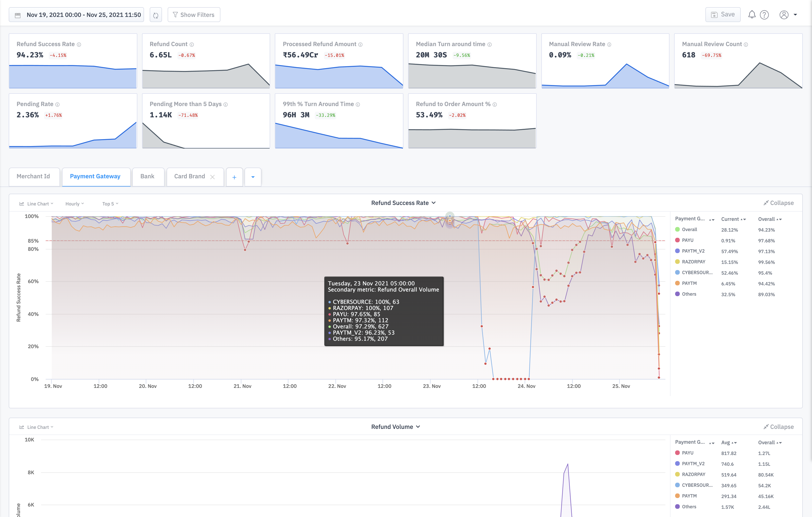Click info icon beside Refund Success Rate card

(x=79, y=45)
